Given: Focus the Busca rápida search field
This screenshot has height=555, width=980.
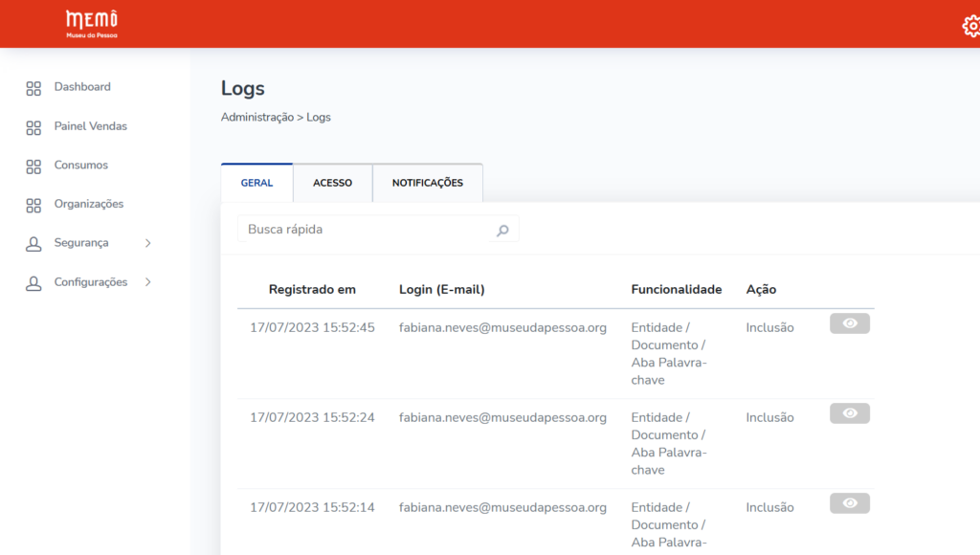Looking at the screenshot, I should pyautogui.click(x=364, y=230).
